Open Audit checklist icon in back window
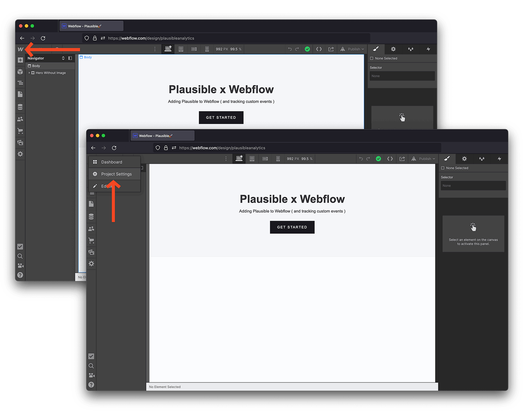 [20, 247]
